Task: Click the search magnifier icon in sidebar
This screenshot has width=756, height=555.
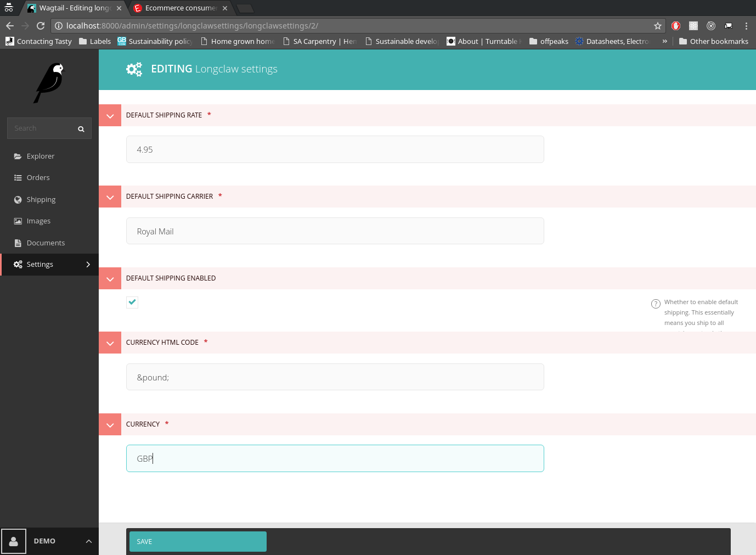Action: [81, 129]
